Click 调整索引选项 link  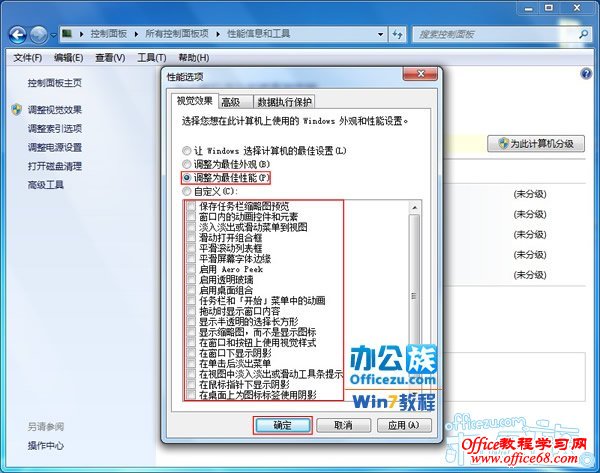point(55,129)
